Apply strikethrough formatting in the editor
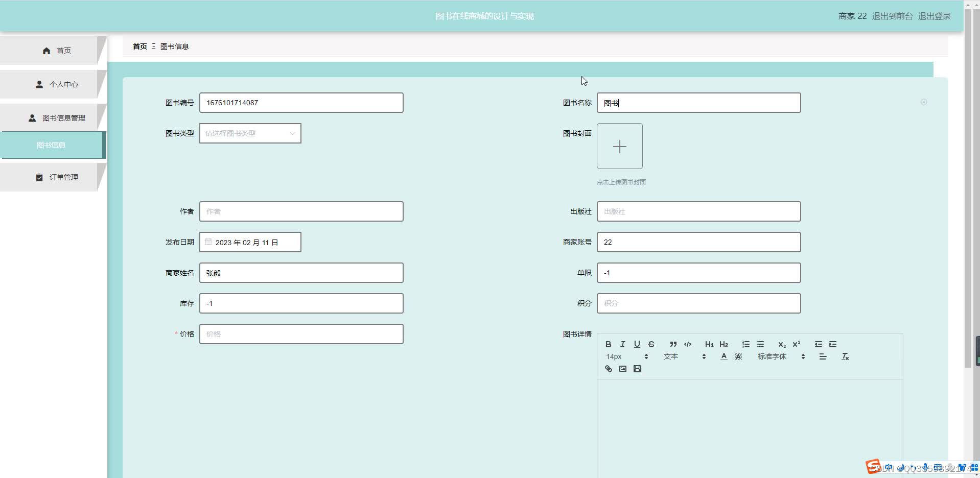The height and width of the screenshot is (478, 980). pyautogui.click(x=651, y=344)
